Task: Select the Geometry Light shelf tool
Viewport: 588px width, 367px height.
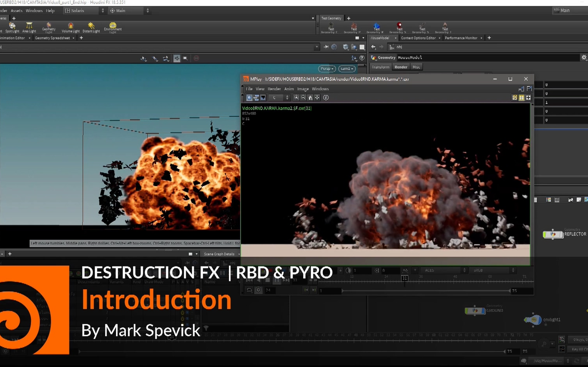Action: click(49, 28)
